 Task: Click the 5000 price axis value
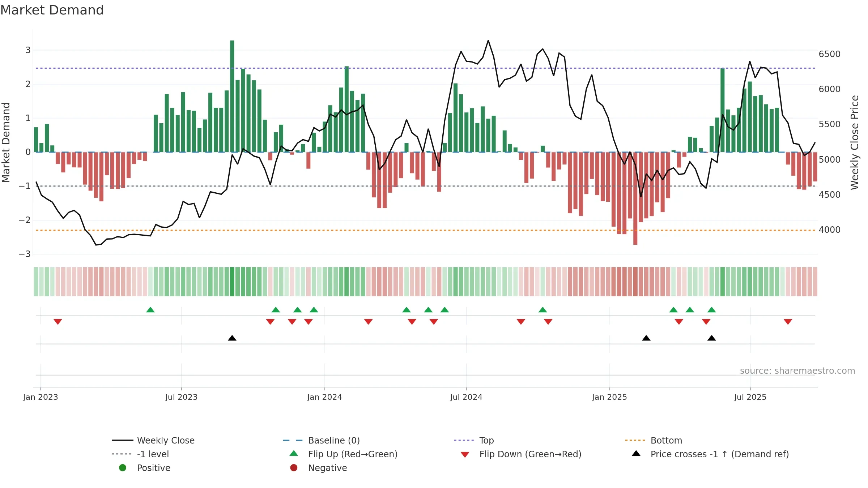click(830, 160)
